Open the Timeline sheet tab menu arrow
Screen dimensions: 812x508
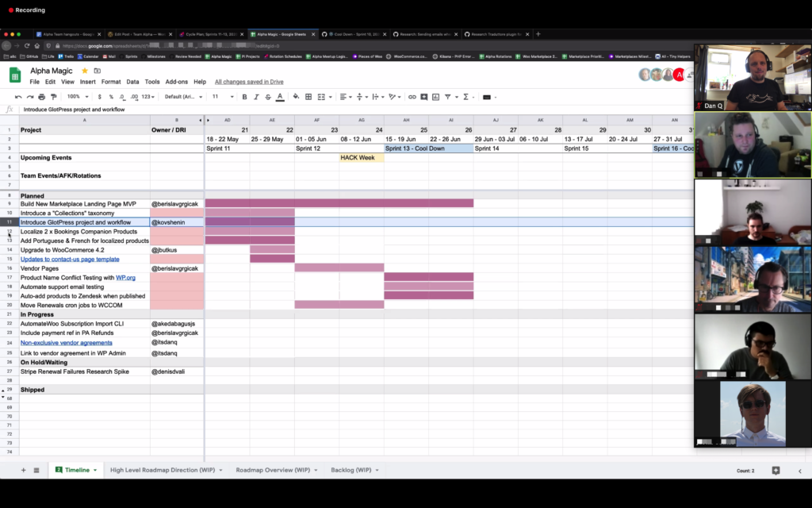pyautogui.click(x=93, y=469)
